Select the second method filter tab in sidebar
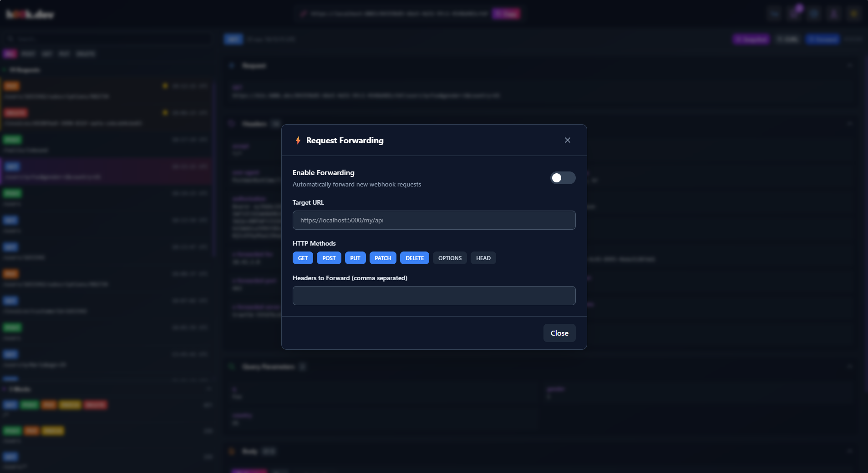Image resolution: width=868 pixels, height=473 pixels. point(28,54)
